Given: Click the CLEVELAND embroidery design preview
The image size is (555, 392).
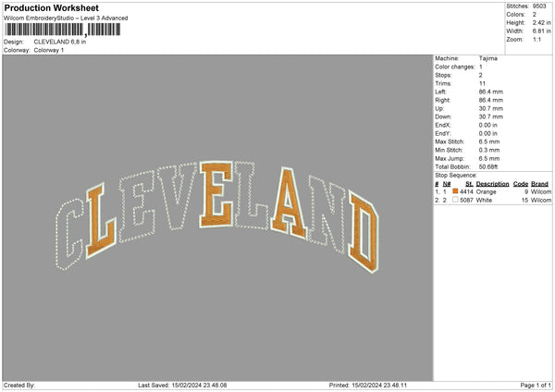Looking at the screenshot, I should (x=217, y=216).
